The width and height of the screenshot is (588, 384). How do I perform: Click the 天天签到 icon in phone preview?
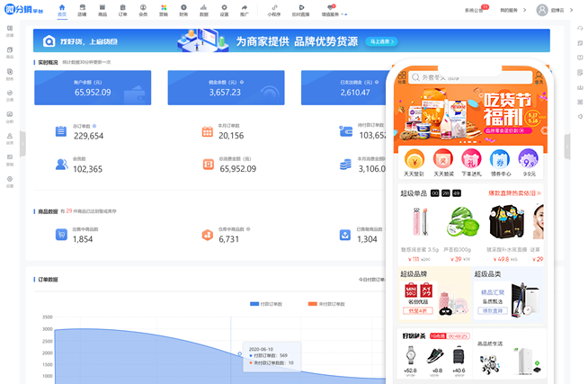click(x=415, y=159)
